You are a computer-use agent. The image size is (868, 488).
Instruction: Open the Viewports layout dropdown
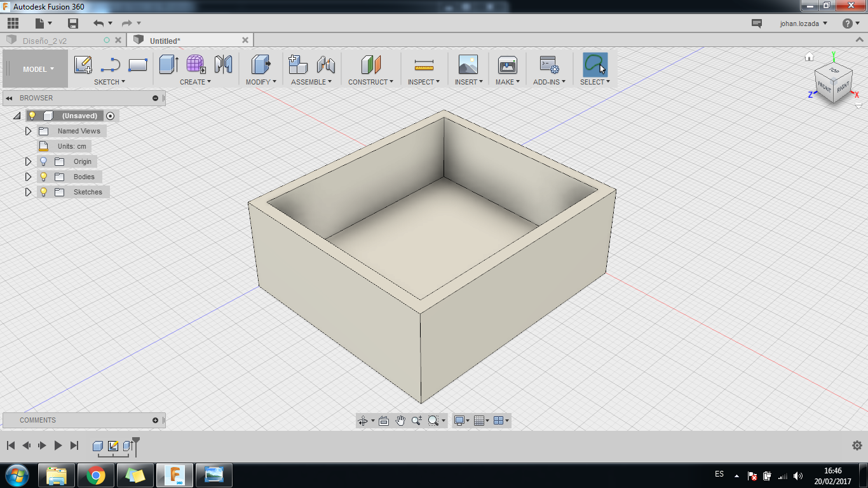coord(501,421)
